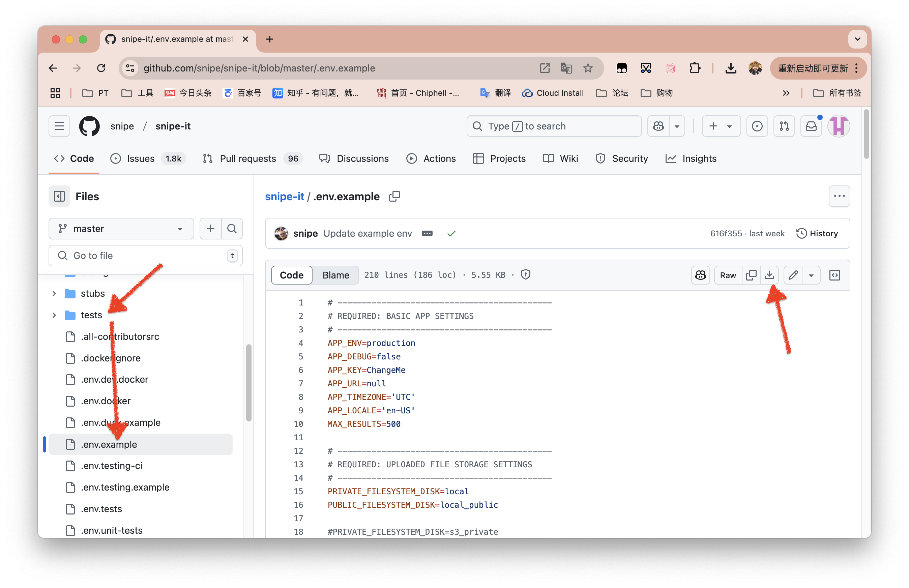Open the master branch selector dropdown

click(x=121, y=228)
